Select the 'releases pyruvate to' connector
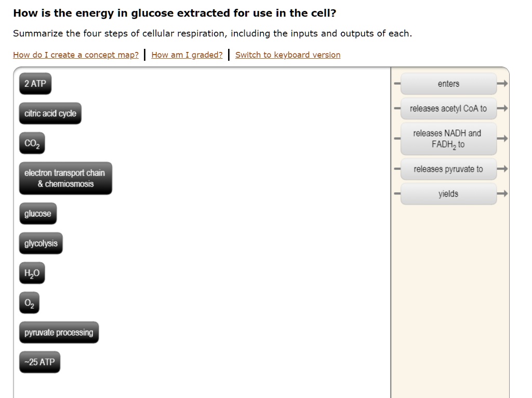This screenshot has height=398, width=532. (x=448, y=169)
